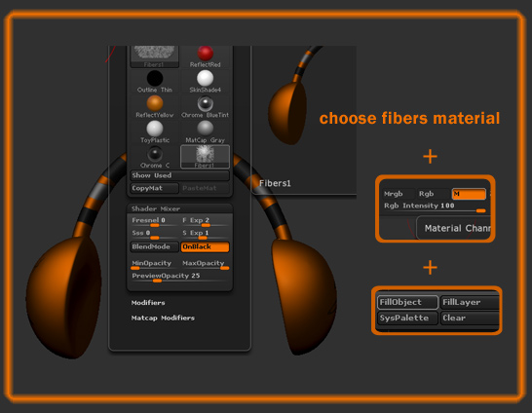Image resolution: width=532 pixels, height=413 pixels.
Task: Click the CopyMat button
Action: coord(154,188)
